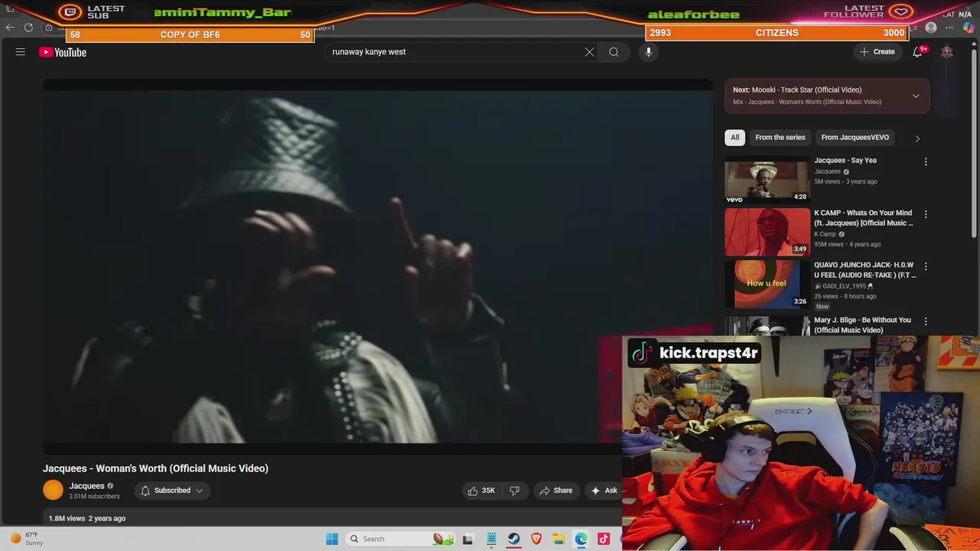The image size is (980, 551).
Task: Open the TikTok taskbar icon
Action: tap(604, 539)
